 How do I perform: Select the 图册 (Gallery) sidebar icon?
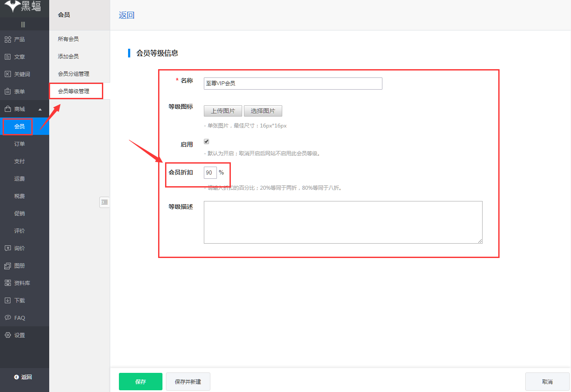point(19,265)
